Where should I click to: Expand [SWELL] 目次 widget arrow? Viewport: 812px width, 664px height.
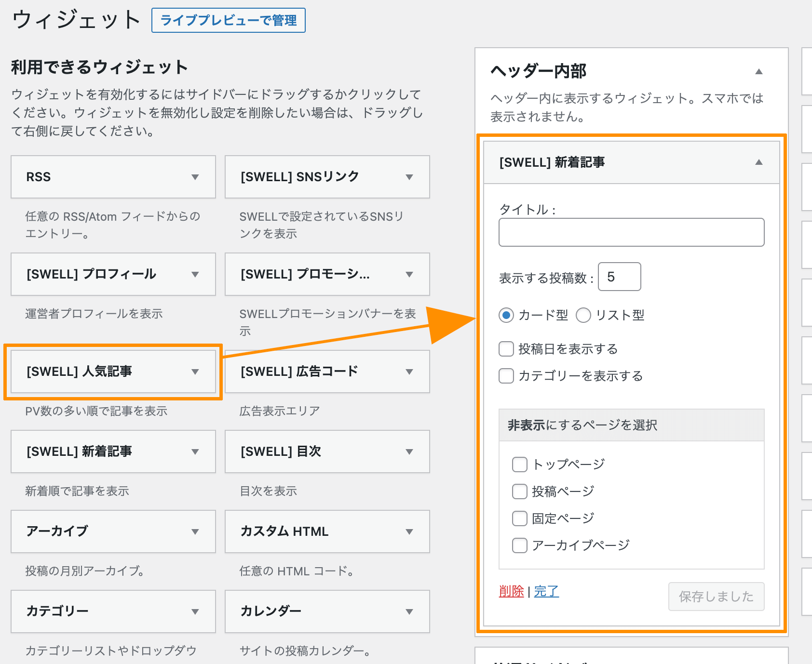click(409, 452)
